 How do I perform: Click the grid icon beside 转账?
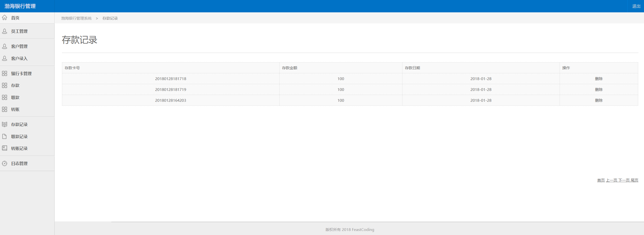5,109
